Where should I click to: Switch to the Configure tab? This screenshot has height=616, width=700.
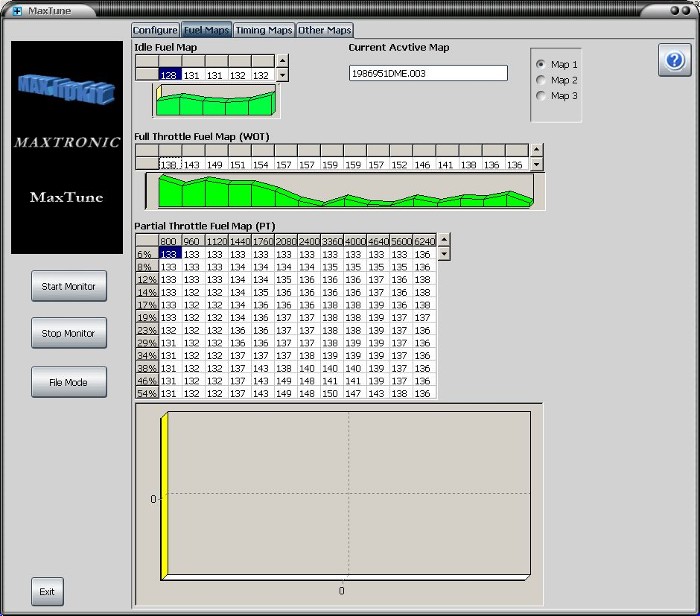pos(155,31)
